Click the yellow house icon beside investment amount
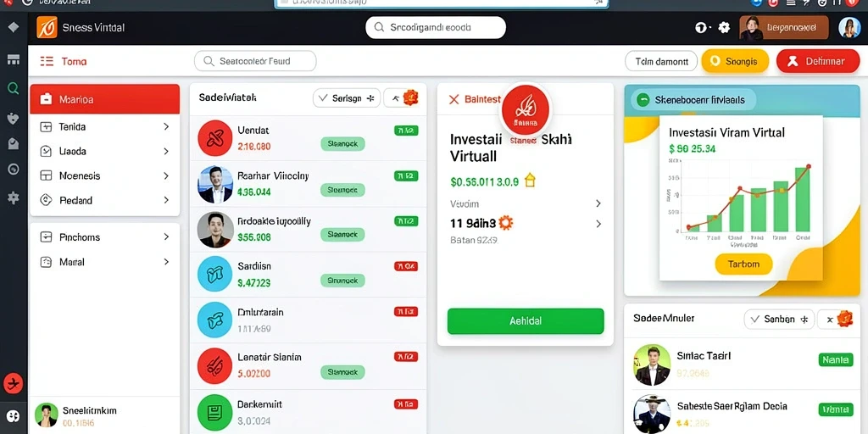 pyautogui.click(x=530, y=180)
